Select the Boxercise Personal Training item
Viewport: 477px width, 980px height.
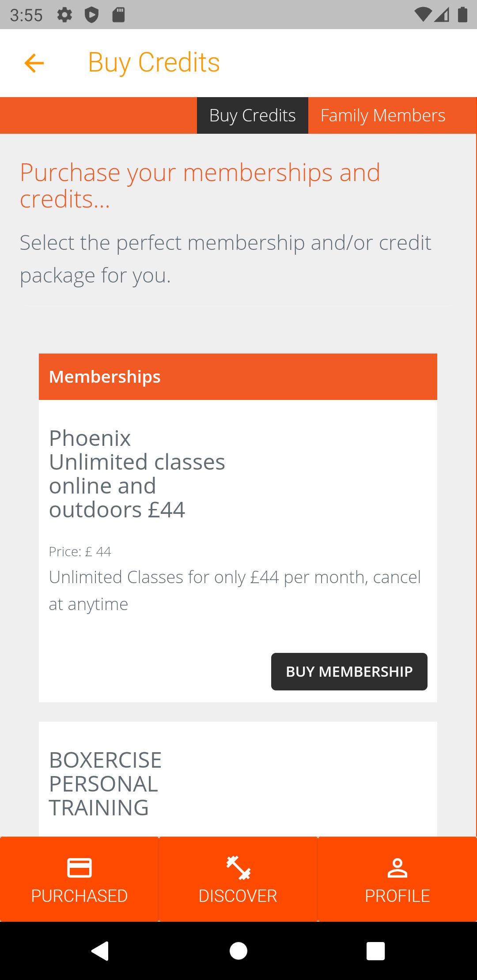click(x=105, y=784)
